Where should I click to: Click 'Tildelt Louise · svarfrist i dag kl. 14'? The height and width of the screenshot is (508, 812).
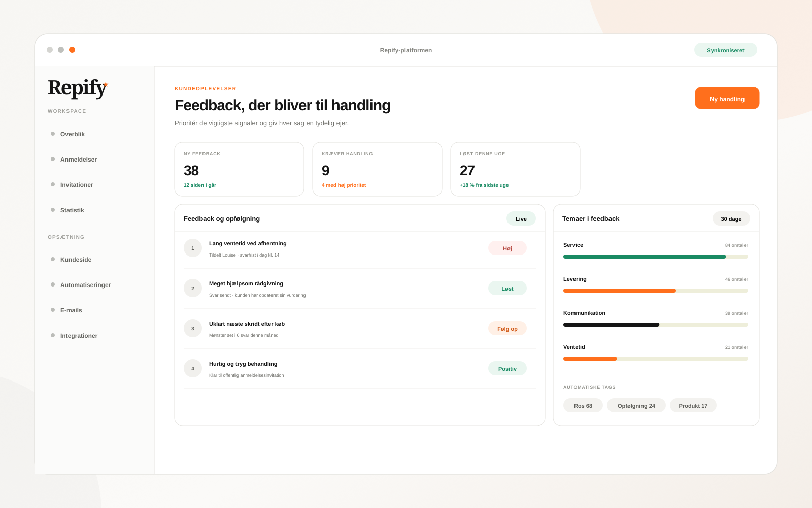244,255
